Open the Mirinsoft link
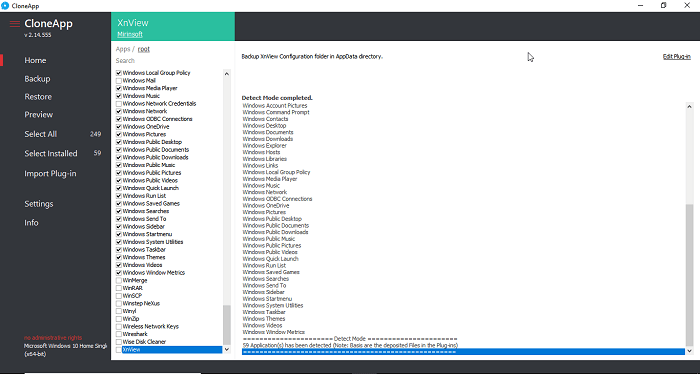The image size is (700, 374). pyautogui.click(x=130, y=34)
